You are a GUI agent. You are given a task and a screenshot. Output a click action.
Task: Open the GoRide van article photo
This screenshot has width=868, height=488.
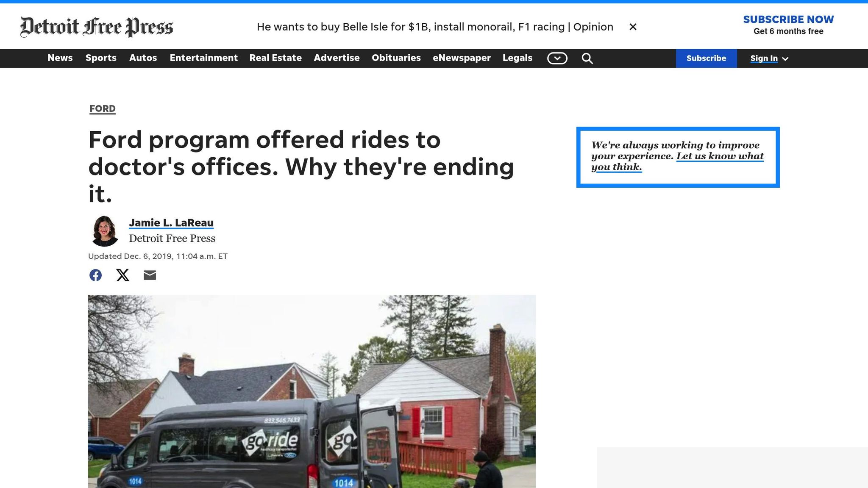312,391
